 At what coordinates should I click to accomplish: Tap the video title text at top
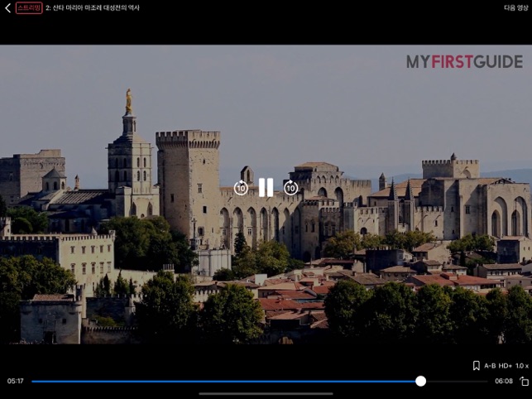(x=93, y=7)
